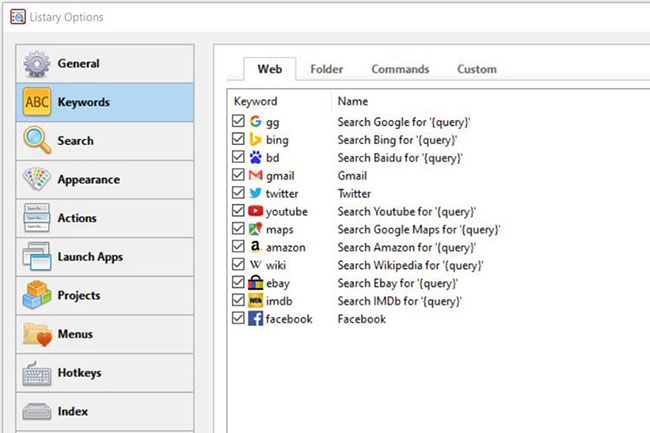
Task: Uncheck the gg keyword checkbox
Action: click(238, 121)
